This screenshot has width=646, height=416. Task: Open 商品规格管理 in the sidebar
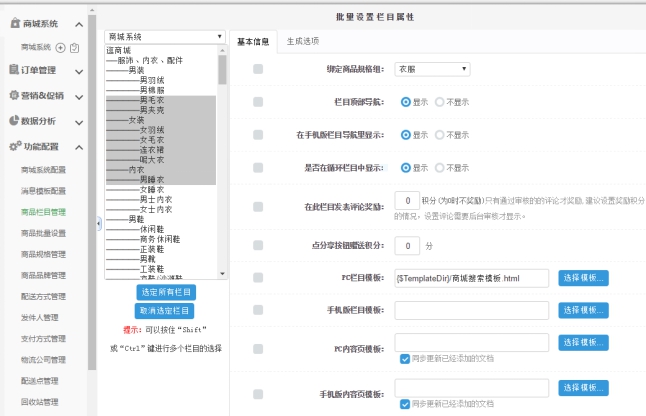[44, 254]
